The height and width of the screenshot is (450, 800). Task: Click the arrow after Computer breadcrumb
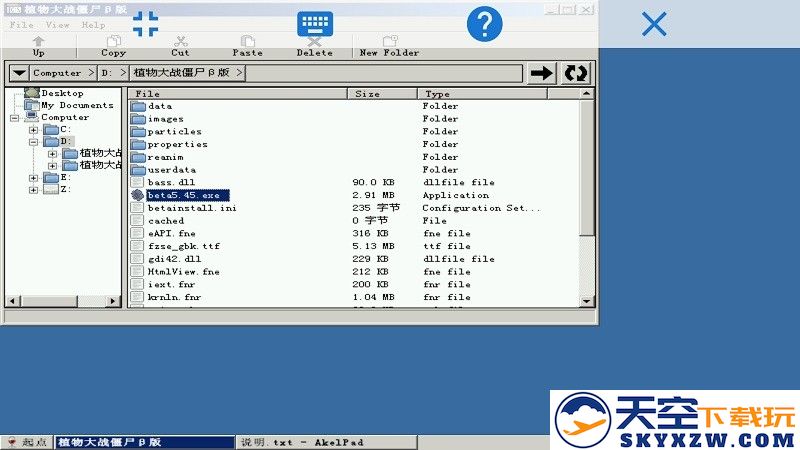(91, 73)
